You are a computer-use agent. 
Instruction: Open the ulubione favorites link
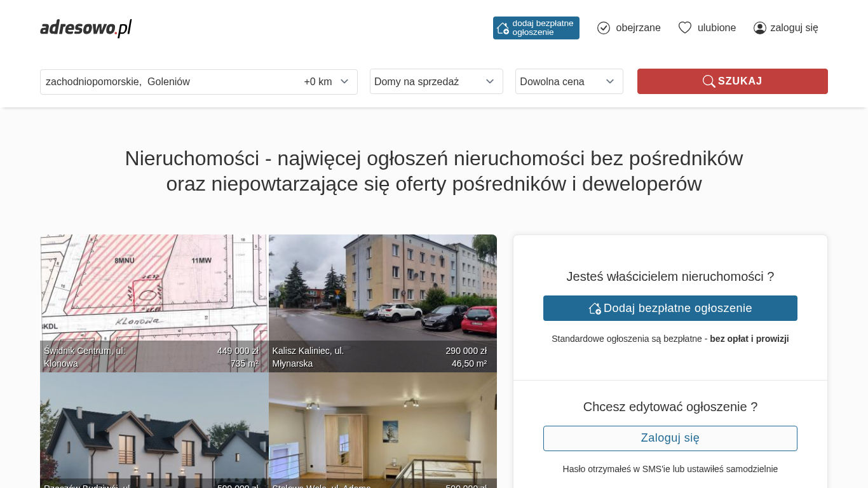tap(716, 28)
